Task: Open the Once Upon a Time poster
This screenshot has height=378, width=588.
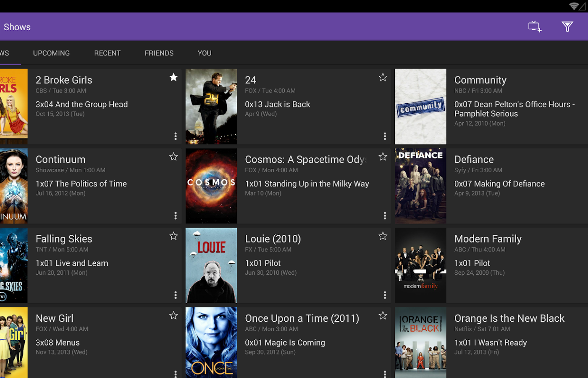Action: coord(211,342)
